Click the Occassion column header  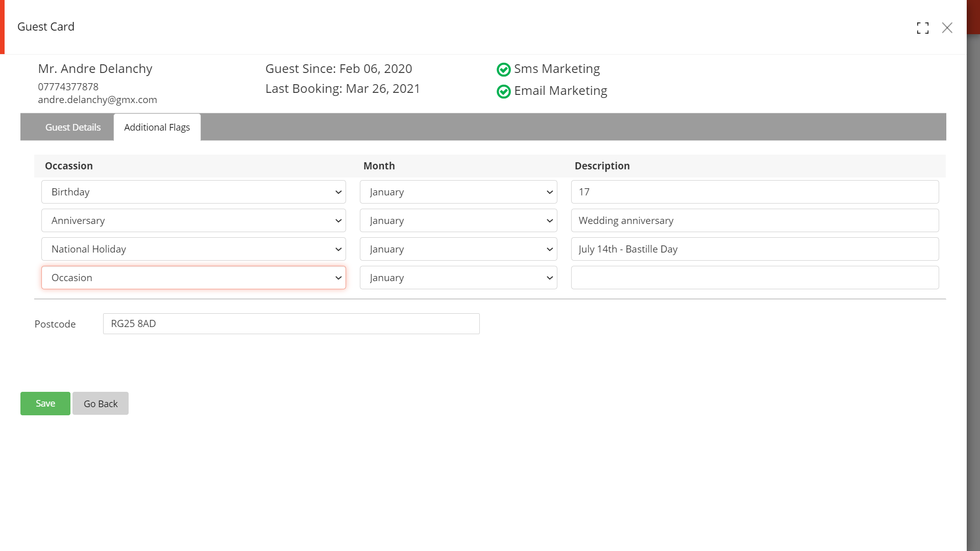click(x=69, y=166)
